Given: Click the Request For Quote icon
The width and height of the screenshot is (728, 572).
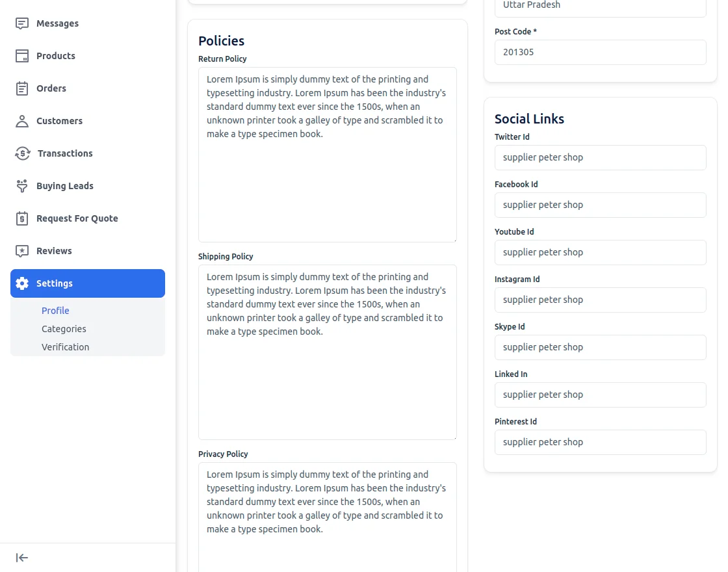Looking at the screenshot, I should tap(22, 218).
